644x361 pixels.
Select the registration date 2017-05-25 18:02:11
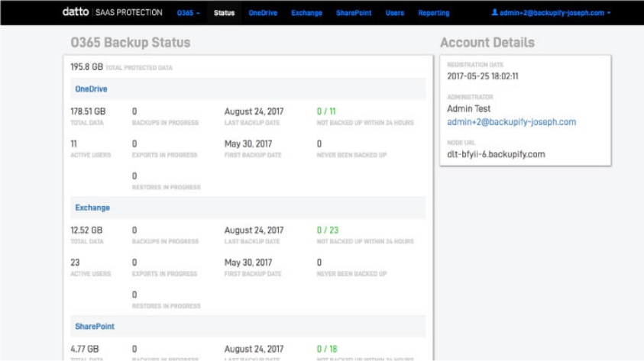pos(483,76)
